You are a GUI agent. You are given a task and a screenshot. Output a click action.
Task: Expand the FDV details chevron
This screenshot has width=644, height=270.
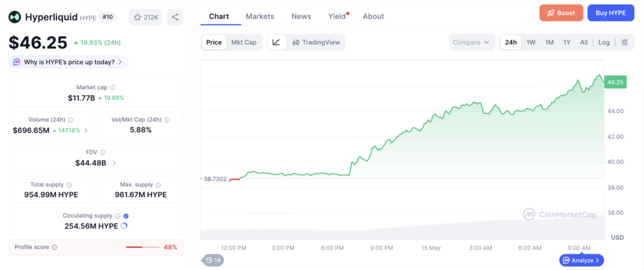(114, 163)
